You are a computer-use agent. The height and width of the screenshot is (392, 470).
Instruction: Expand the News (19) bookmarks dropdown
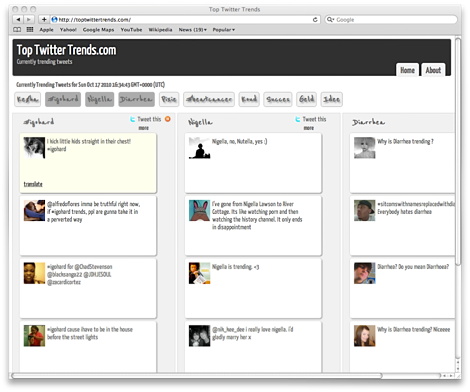click(193, 30)
